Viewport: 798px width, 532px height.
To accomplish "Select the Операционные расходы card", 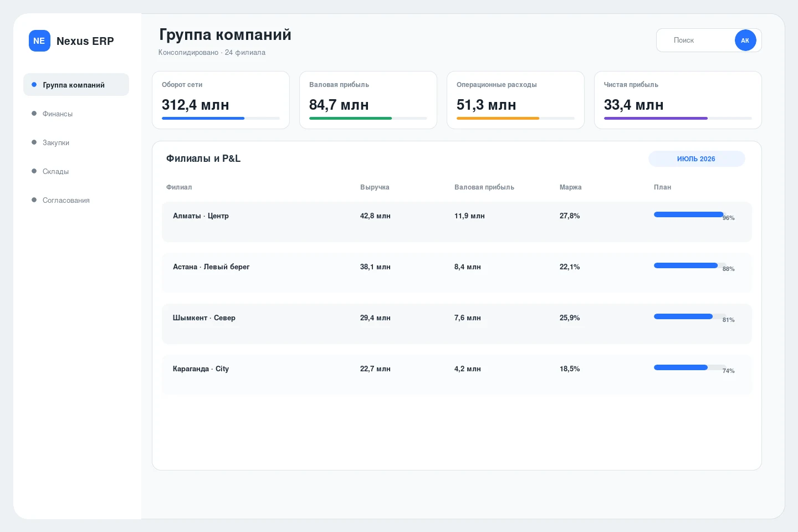I will point(515,100).
